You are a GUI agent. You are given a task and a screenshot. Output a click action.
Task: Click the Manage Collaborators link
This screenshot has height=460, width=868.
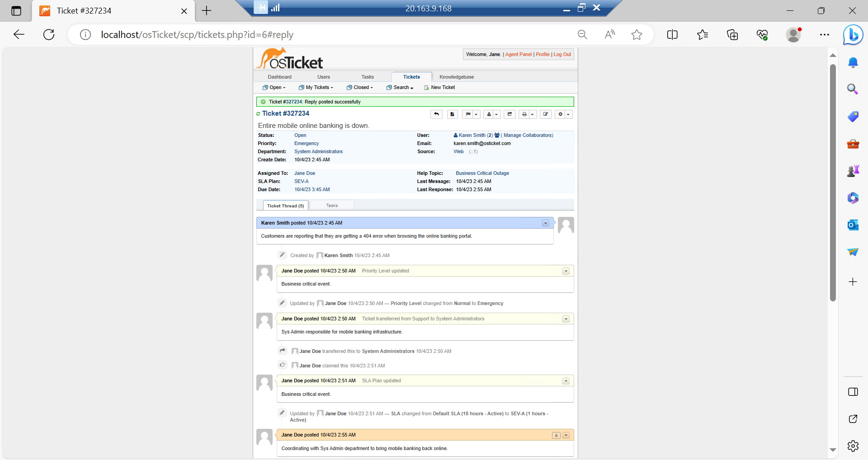[x=527, y=135]
